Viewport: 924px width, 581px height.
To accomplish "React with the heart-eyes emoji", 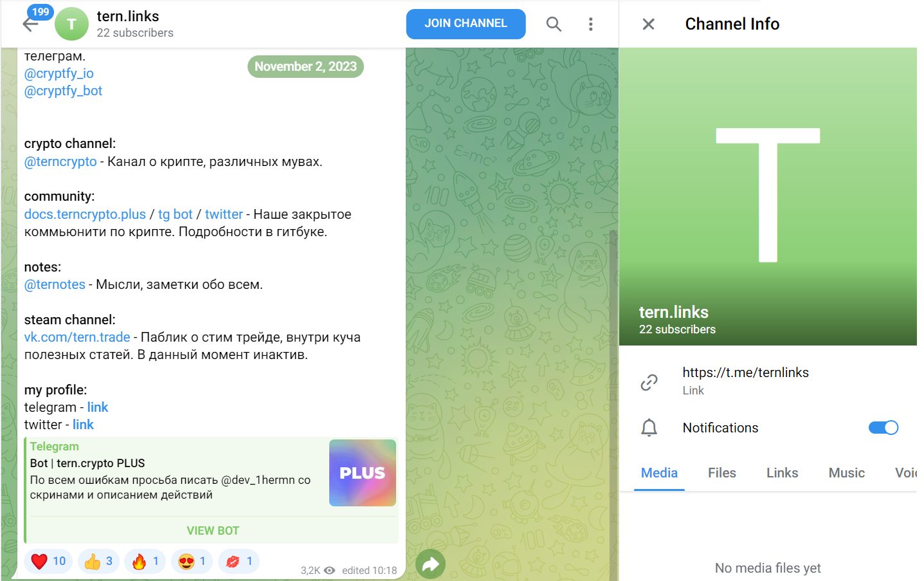I will [x=192, y=561].
